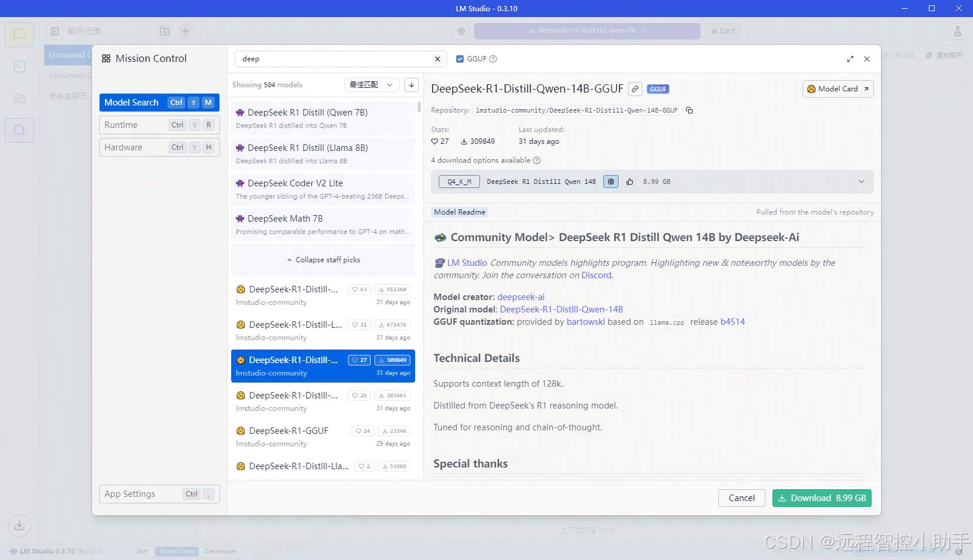
Task: Select DeepSeek R1 Distill (Qwen 7B) staff pick
Action: click(323, 118)
